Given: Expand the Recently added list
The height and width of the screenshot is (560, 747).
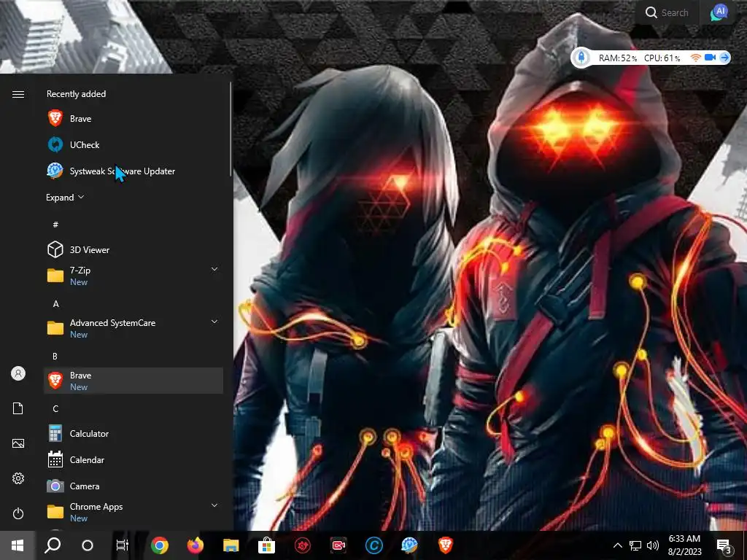Looking at the screenshot, I should (65, 197).
